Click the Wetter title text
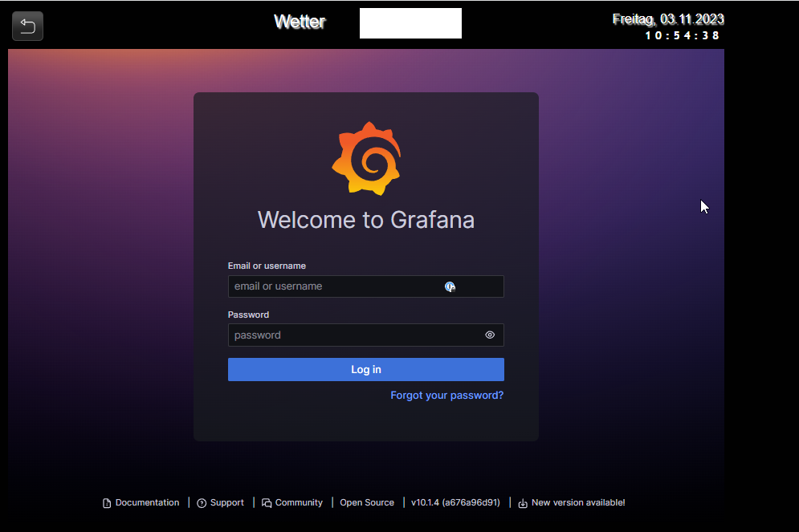Viewport: 799px width, 532px height. [x=300, y=22]
